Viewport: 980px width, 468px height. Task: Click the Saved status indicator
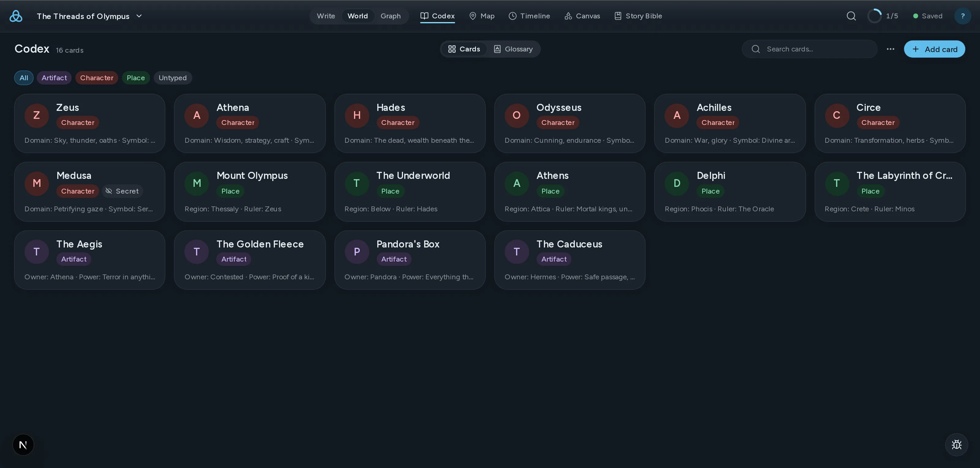click(x=928, y=16)
